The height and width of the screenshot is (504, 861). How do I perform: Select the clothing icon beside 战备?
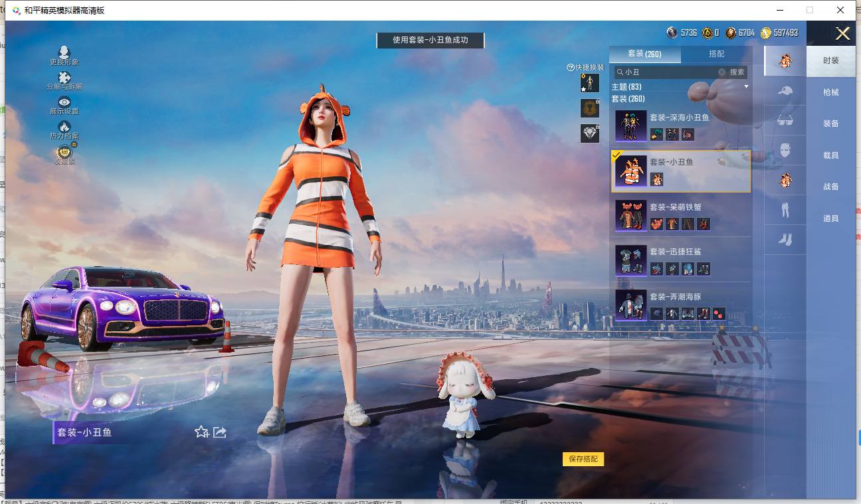click(785, 180)
